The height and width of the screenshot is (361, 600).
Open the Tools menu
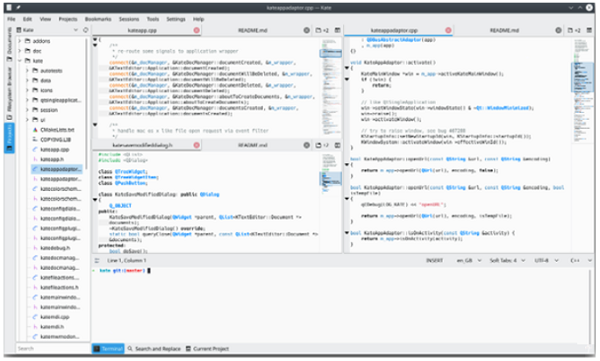pyautogui.click(x=153, y=19)
